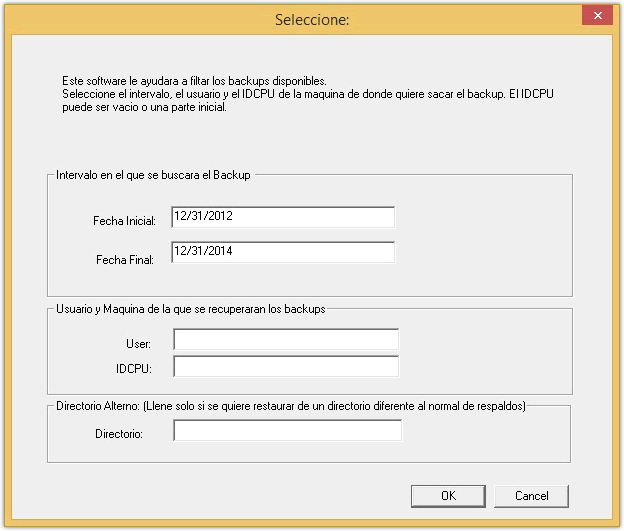This screenshot has width=624, height=531.
Task: Click the 'Fecha Inicial:' label
Action: (x=124, y=221)
